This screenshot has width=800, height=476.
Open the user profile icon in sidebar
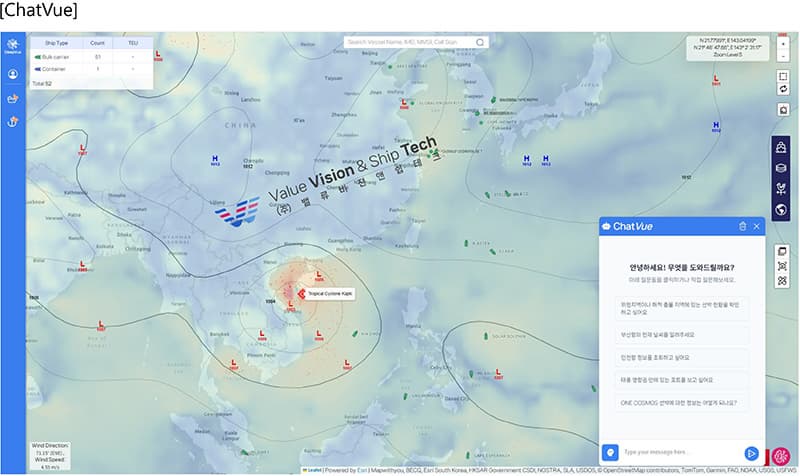pyautogui.click(x=13, y=74)
